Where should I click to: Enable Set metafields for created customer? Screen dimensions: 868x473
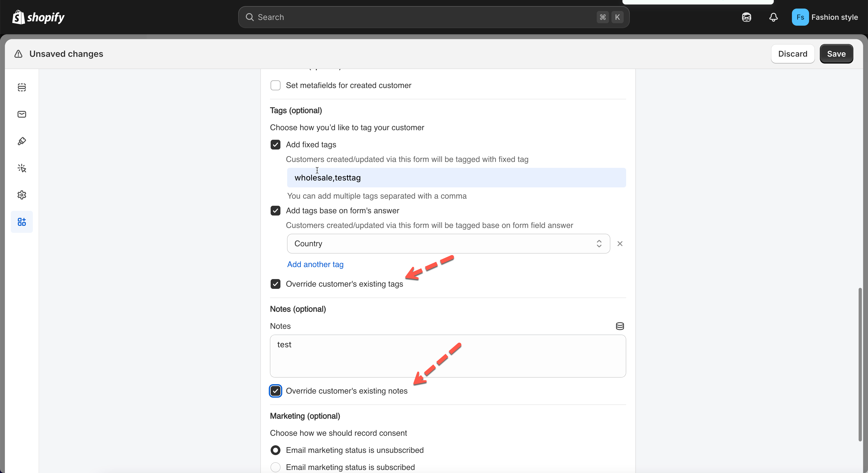(275, 86)
